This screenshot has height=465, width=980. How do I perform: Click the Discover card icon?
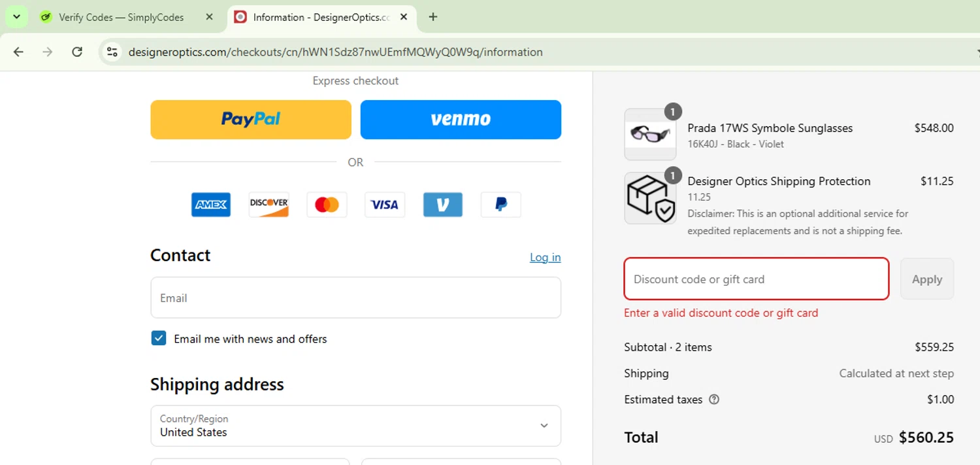coord(269,205)
